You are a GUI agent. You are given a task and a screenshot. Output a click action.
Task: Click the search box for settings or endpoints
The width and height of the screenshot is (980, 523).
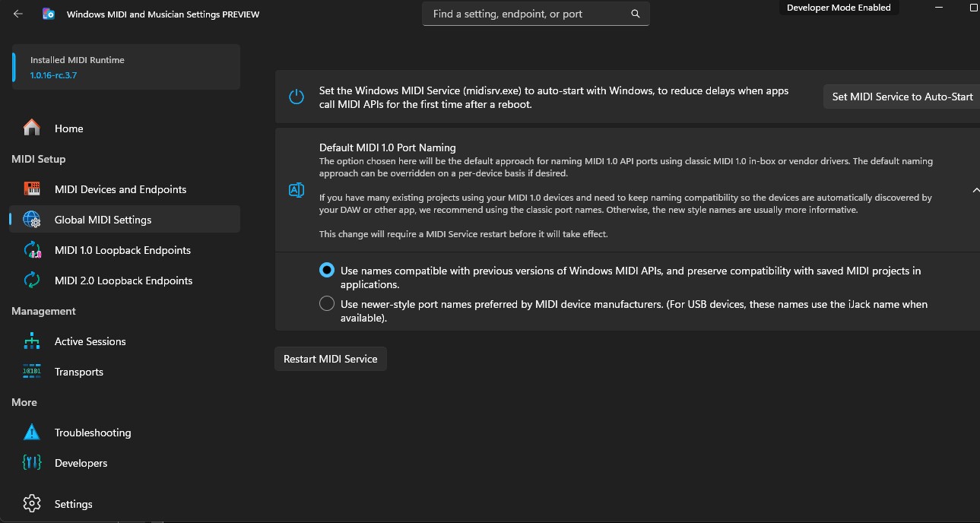click(525, 14)
